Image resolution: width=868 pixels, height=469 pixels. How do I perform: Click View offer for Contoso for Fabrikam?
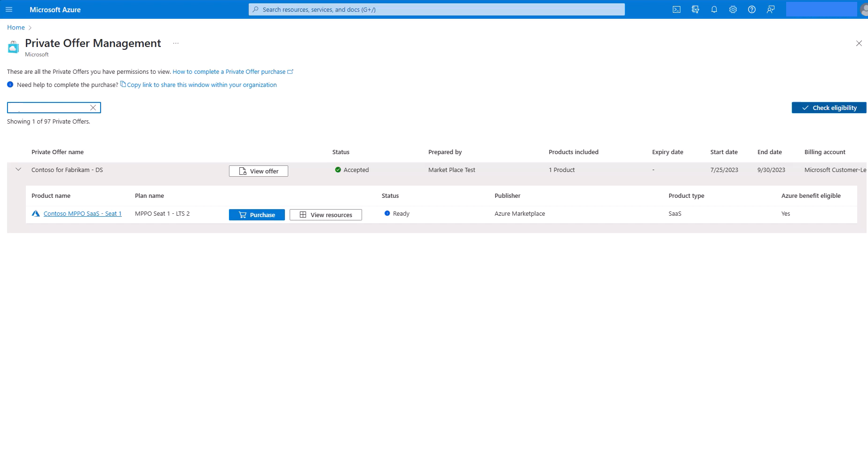[259, 171]
